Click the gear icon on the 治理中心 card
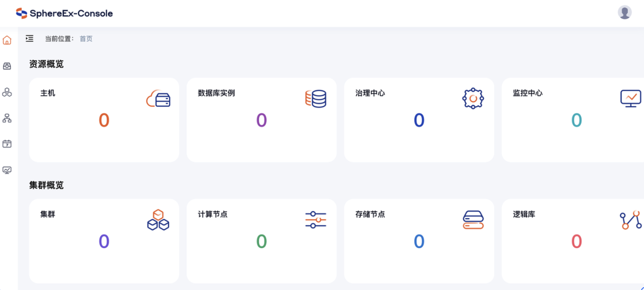The image size is (644, 290). (473, 98)
